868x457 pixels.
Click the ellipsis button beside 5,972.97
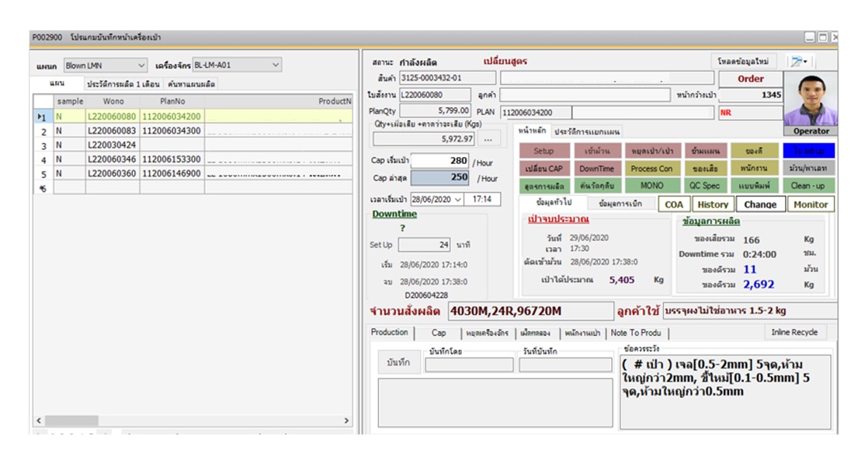(488, 139)
